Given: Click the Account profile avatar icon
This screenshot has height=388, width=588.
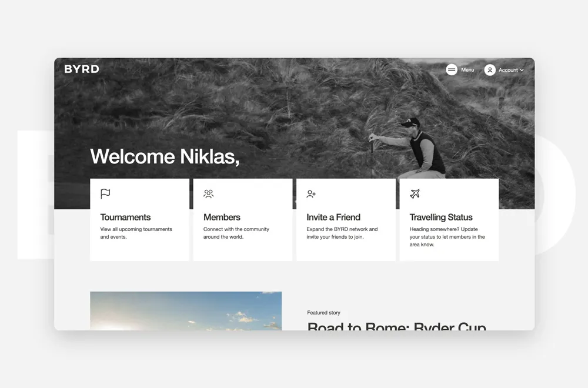Looking at the screenshot, I should [490, 70].
